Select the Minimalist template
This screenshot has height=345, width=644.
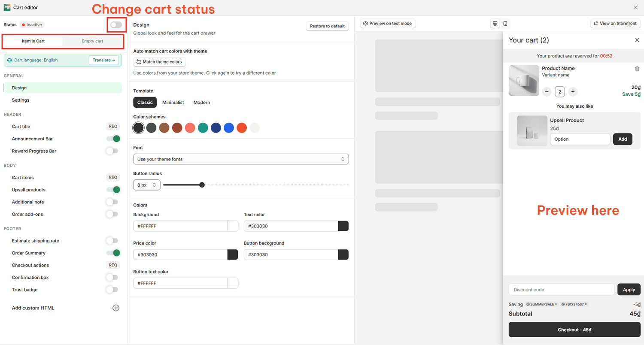point(173,103)
